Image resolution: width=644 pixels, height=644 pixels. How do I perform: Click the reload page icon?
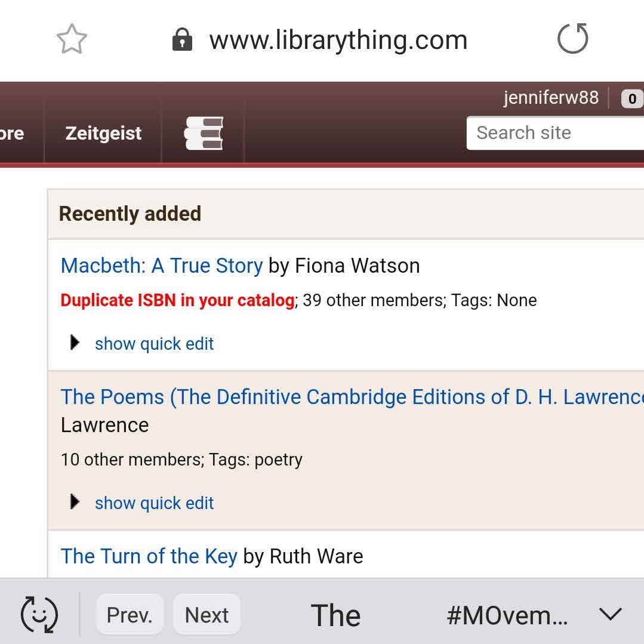(x=572, y=39)
